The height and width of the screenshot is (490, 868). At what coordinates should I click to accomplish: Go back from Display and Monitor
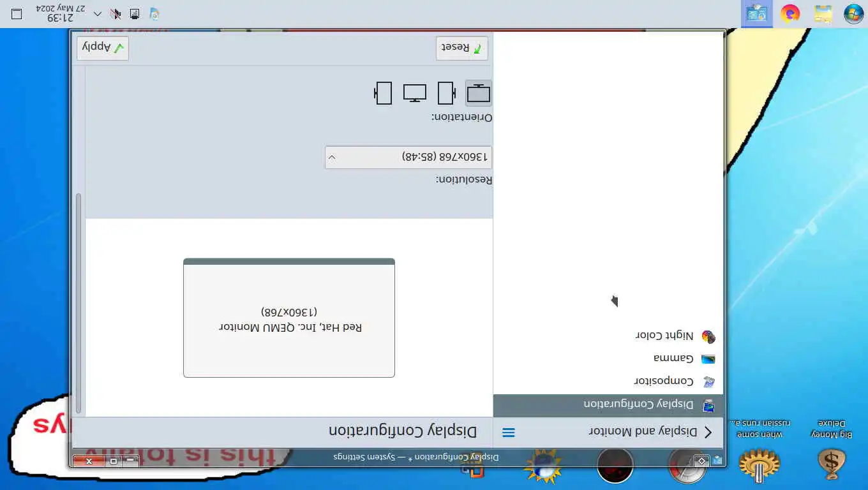click(708, 432)
